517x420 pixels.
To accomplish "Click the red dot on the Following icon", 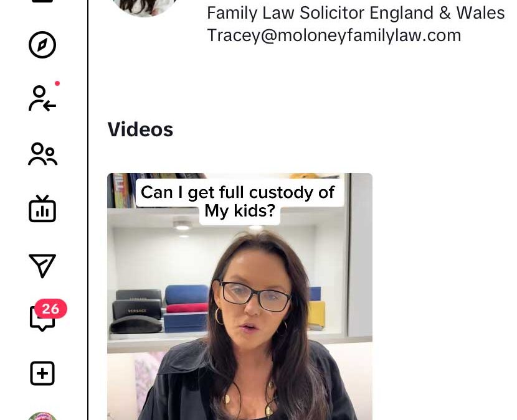I will click(x=57, y=83).
